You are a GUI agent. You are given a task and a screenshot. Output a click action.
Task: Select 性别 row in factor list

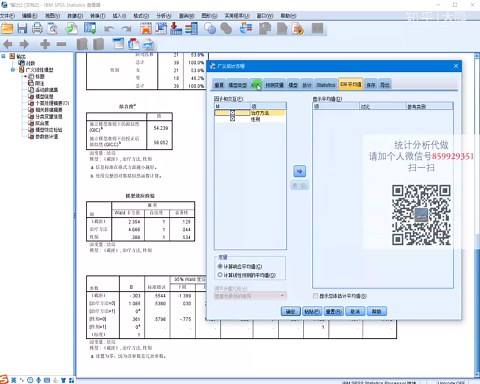250,119
